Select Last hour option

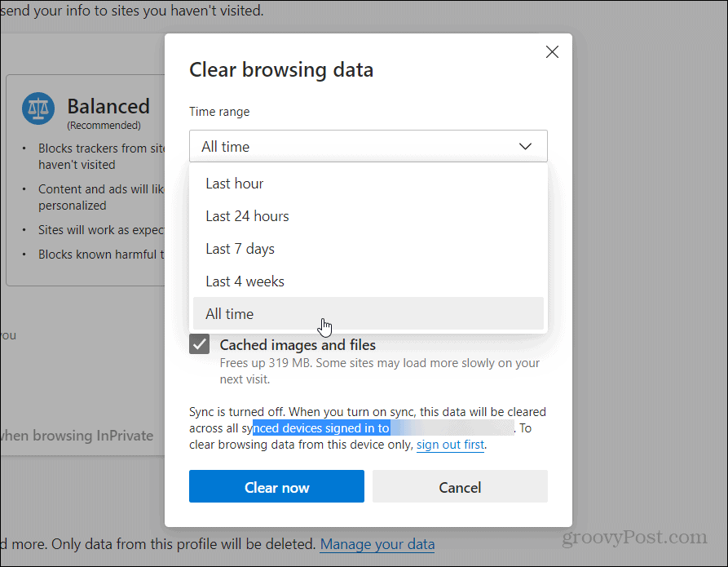pyautogui.click(x=368, y=184)
